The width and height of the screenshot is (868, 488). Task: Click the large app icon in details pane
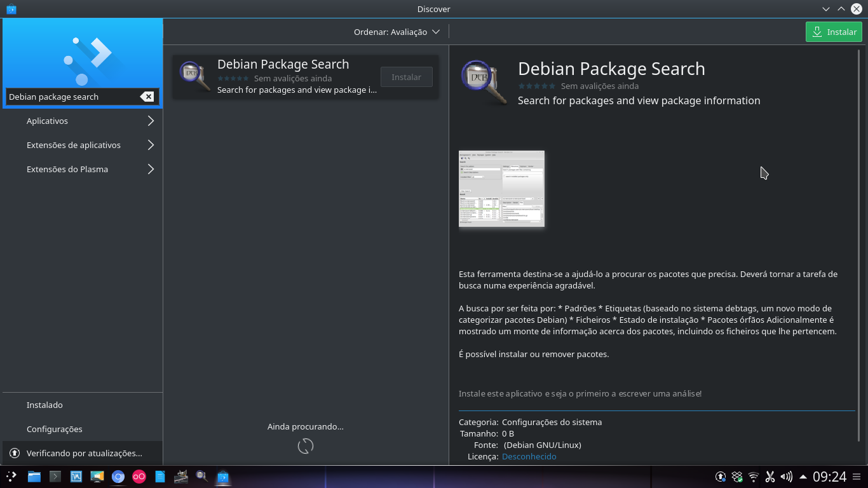[484, 83]
